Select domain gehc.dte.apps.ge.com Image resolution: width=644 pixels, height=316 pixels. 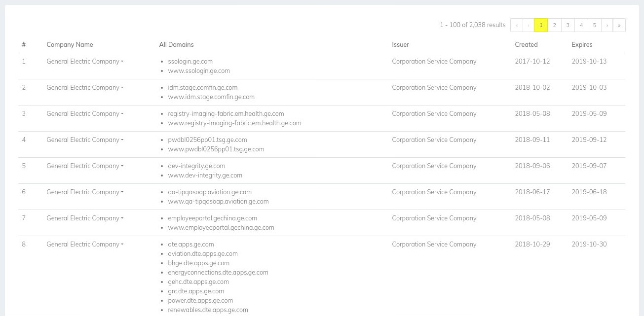[x=198, y=282]
